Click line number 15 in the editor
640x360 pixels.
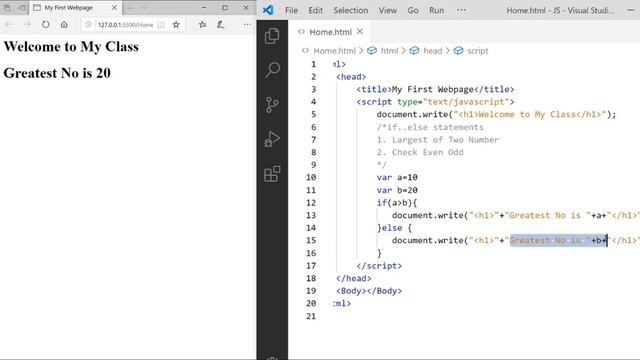tap(311, 240)
